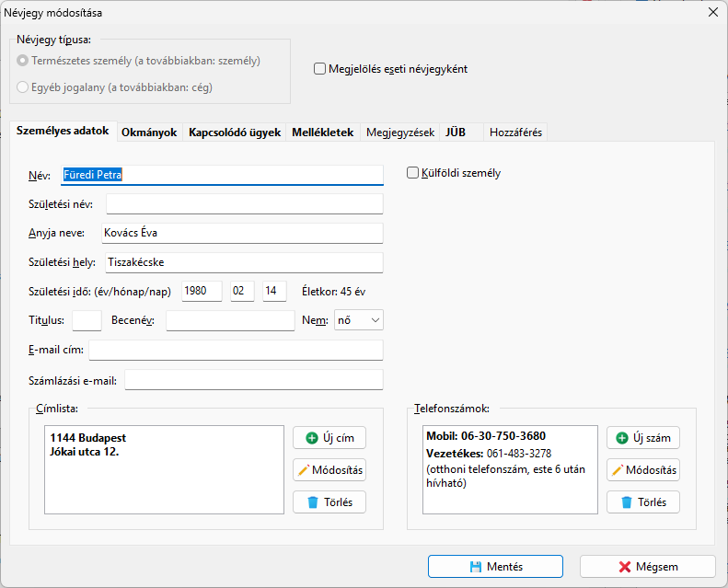Viewport: 728px width, 588px height.
Task: Select the Egyéb jogalany (cég) radio button
Action: pos(23,88)
